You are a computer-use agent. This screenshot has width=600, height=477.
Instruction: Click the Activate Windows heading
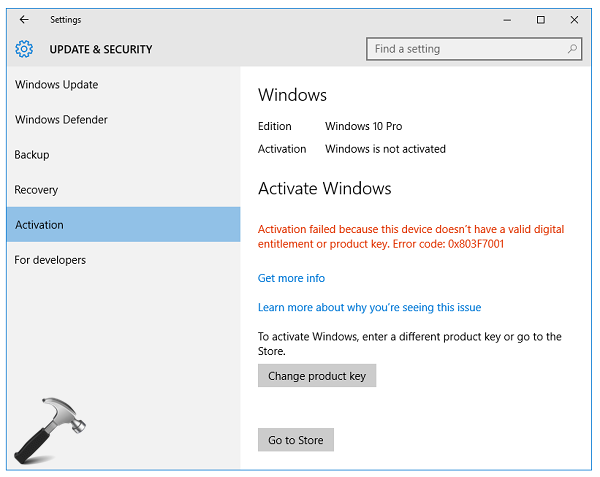point(324,188)
